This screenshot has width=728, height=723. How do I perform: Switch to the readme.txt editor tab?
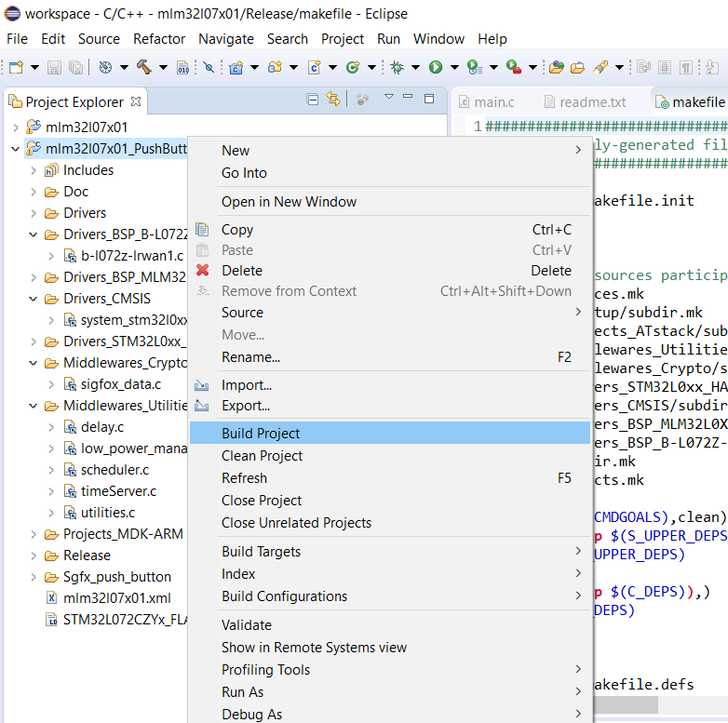click(585, 101)
